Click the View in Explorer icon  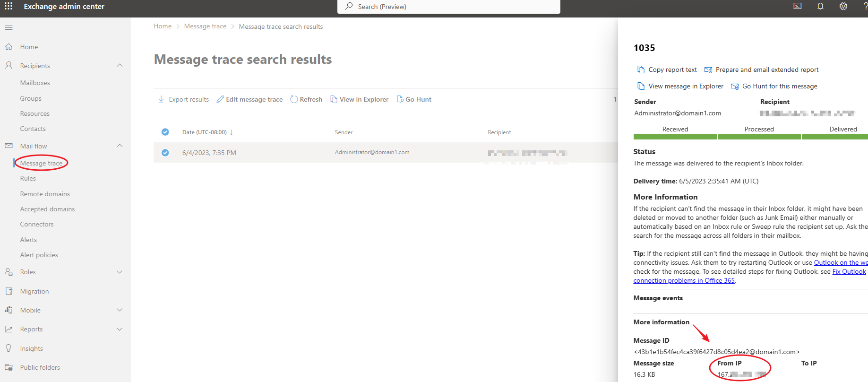coord(334,99)
